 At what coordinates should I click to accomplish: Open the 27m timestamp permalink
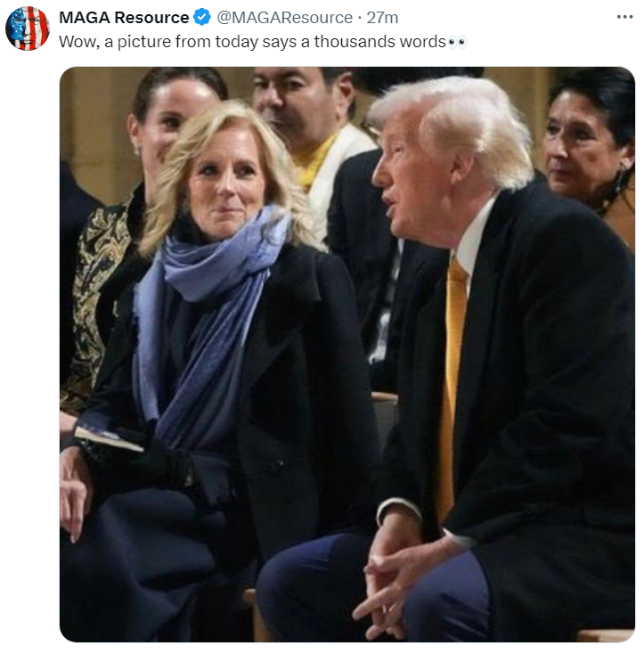click(x=382, y=18)
